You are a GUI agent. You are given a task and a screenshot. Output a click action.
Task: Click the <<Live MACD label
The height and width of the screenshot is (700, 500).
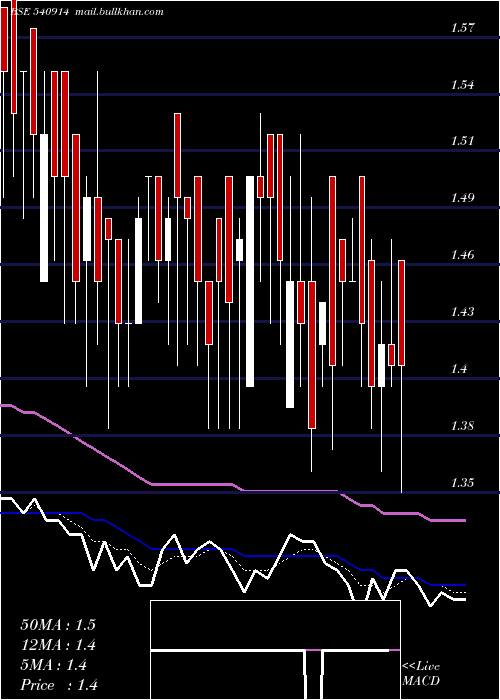tap(421, 674)
